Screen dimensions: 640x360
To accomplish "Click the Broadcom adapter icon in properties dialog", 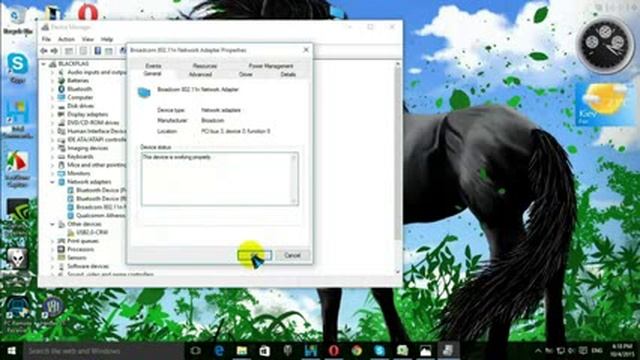I will click(x=144, y=93).
